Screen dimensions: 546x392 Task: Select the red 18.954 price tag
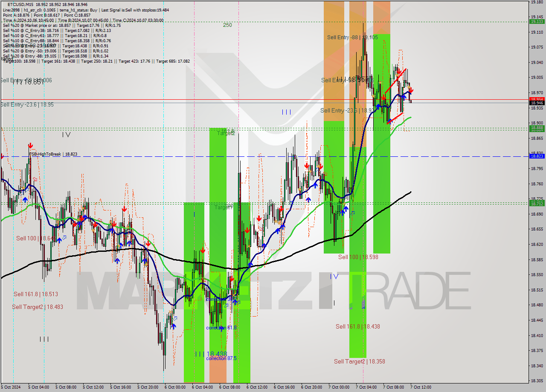coord(537,99)
